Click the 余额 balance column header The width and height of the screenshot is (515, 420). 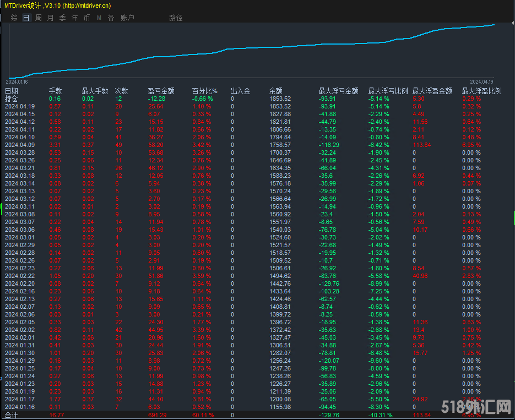pos(275,91)
